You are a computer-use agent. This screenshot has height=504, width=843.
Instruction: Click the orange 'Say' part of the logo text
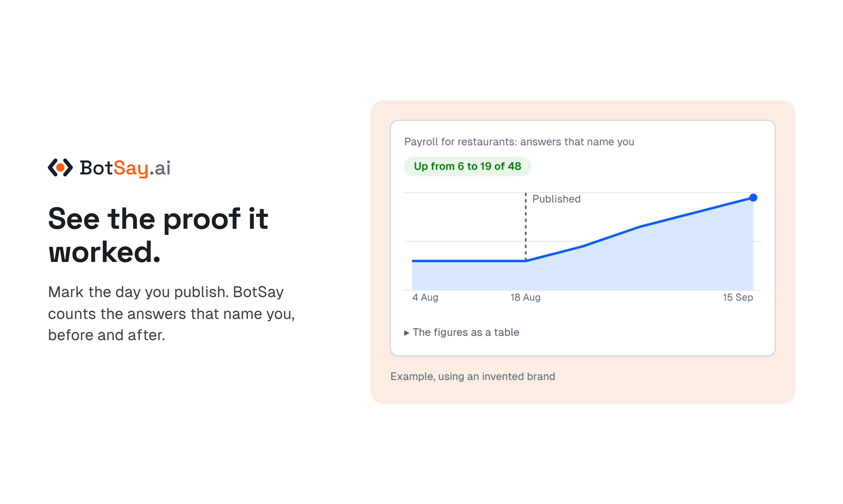131,169
